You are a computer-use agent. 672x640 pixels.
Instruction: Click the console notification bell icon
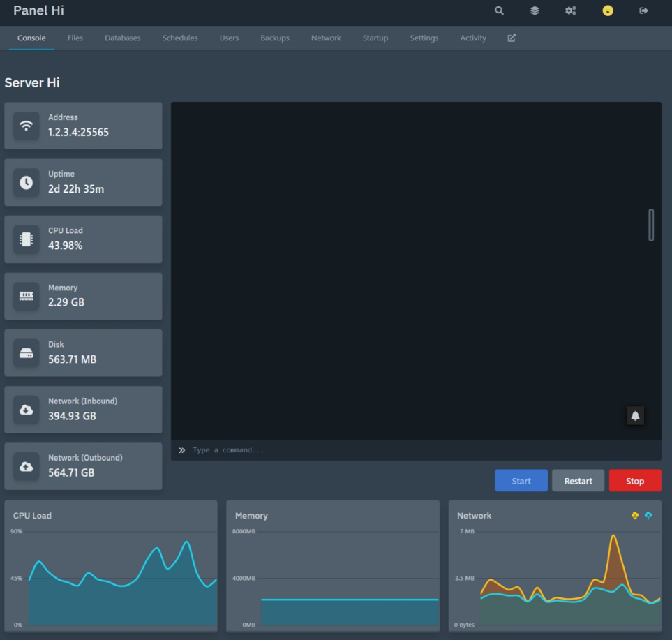[x=635, y=415]
